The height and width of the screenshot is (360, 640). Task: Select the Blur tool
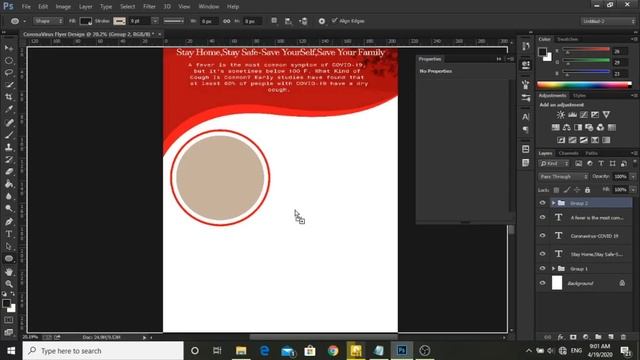[9, 196]
